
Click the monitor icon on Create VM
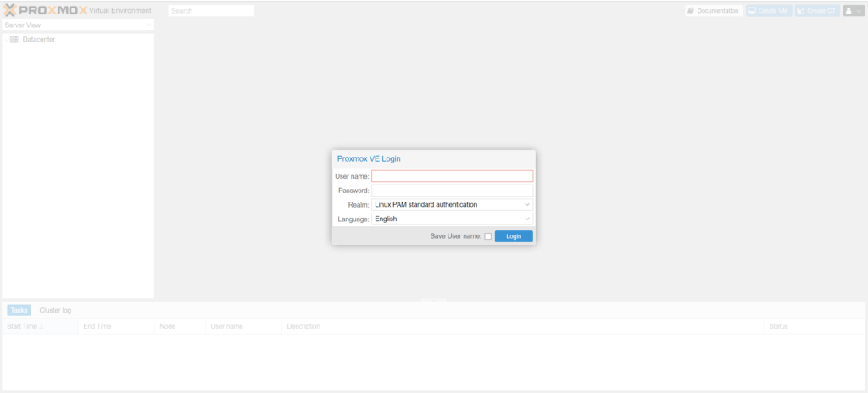(x=752, y=10)
